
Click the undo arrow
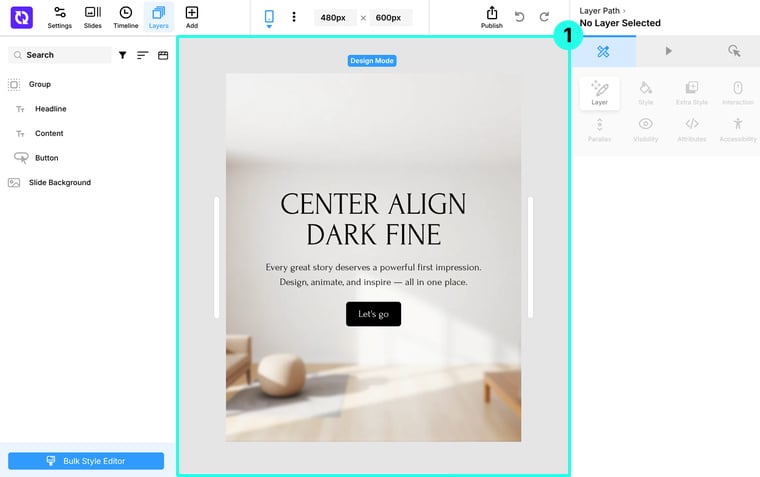click(520, 17)
